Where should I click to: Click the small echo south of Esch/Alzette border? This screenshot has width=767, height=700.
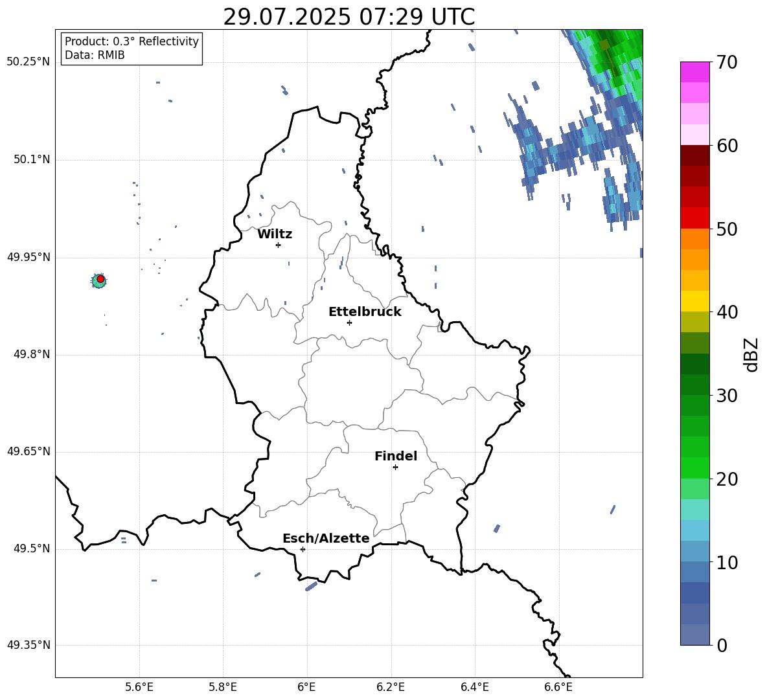(x=312, y=586)
